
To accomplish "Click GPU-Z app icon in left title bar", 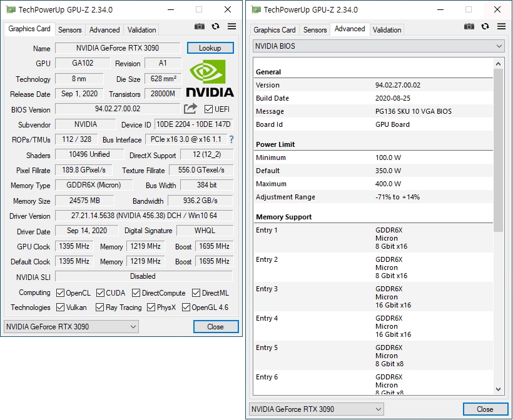I will (x=11, y=9).
